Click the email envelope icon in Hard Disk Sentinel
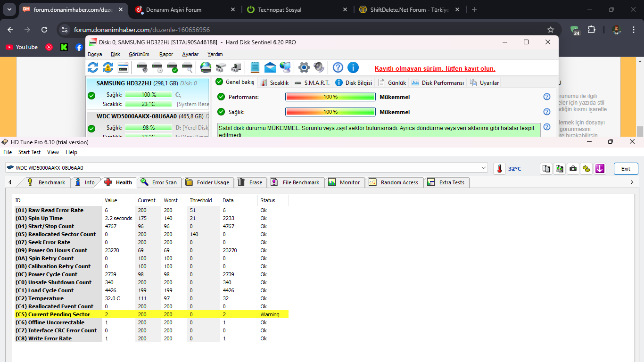Viewport: 644px width, 362px height. [270, 67]
